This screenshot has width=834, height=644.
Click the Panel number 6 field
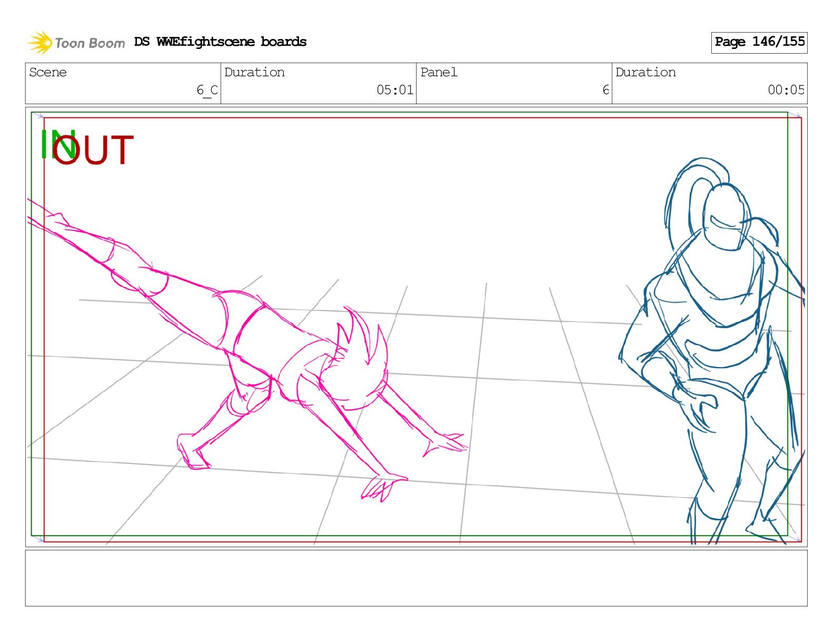[x=605, y=90]
